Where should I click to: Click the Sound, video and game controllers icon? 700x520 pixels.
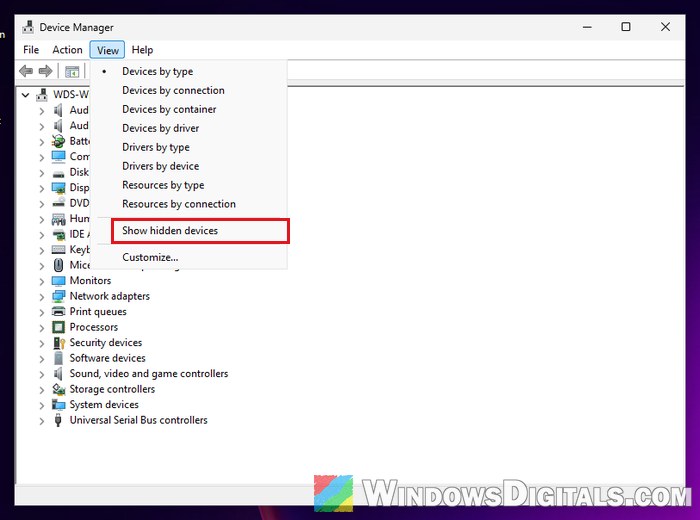point(58,374)
